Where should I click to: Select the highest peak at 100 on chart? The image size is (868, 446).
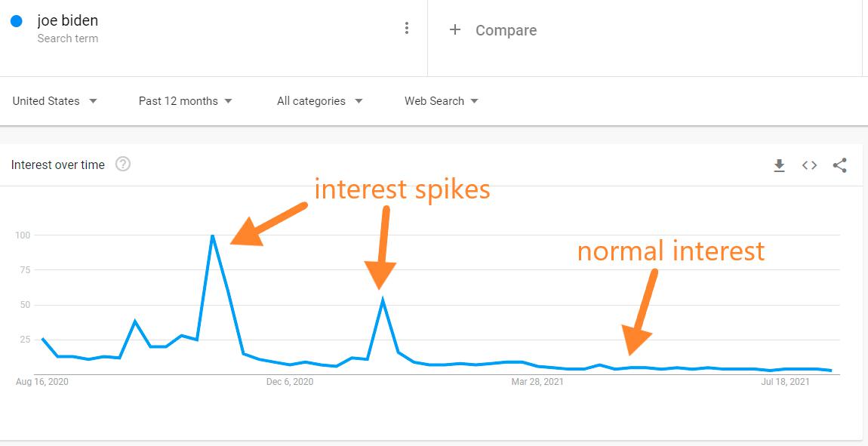pyautogui.click(x=213, y=235)
